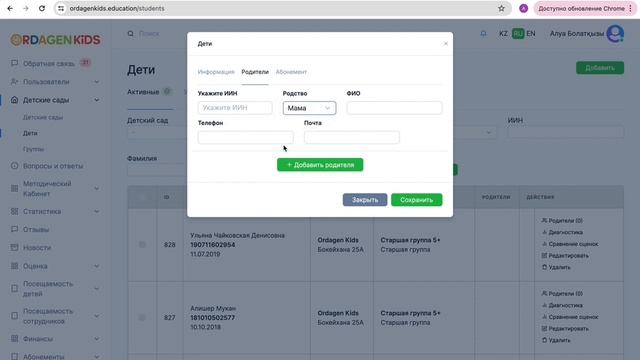Image resolution: width=640 pixels, height=360 pixels.
Task: Open Группы in sidebar submenu
Action: pyautogui.click(x=33, y=149)
